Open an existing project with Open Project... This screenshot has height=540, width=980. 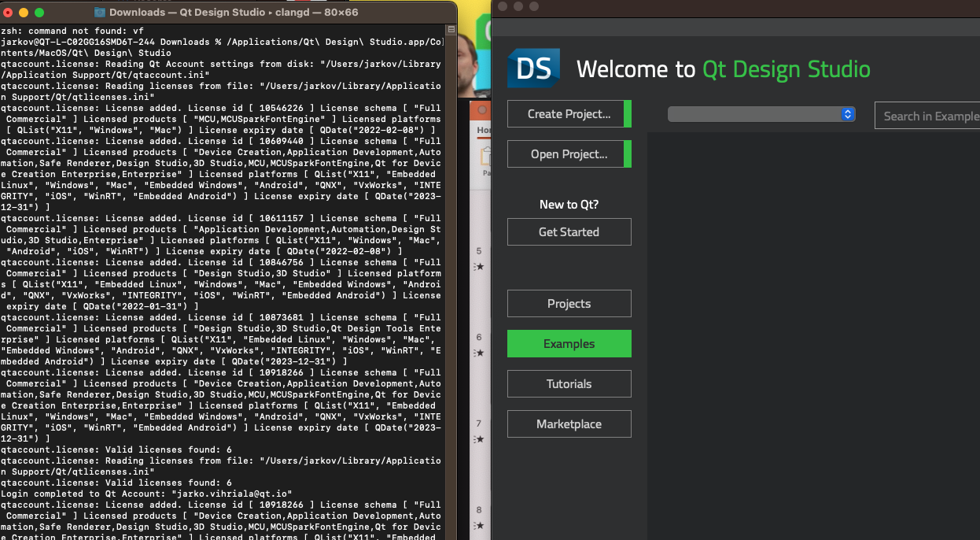[569, 154]
